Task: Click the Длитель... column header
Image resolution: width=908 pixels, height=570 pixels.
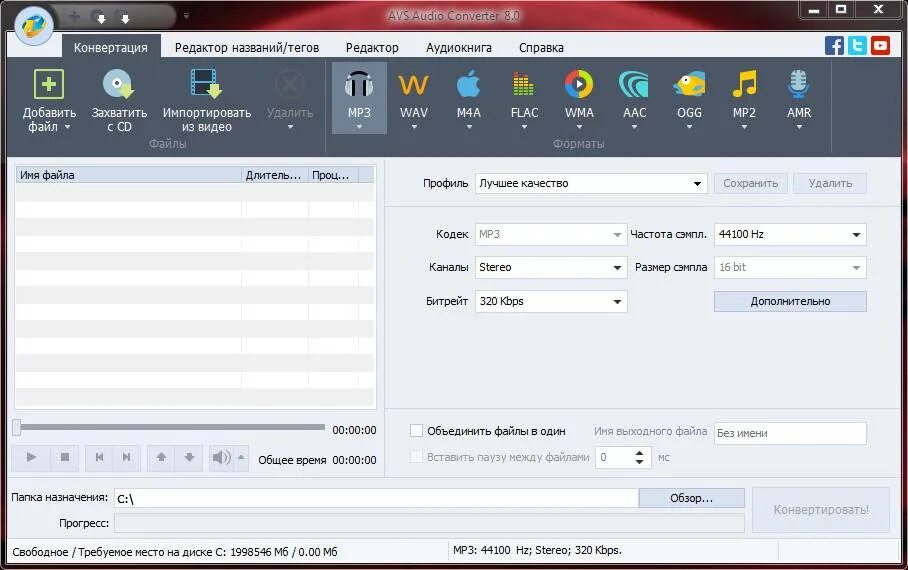Action: (x=274, y=175)
